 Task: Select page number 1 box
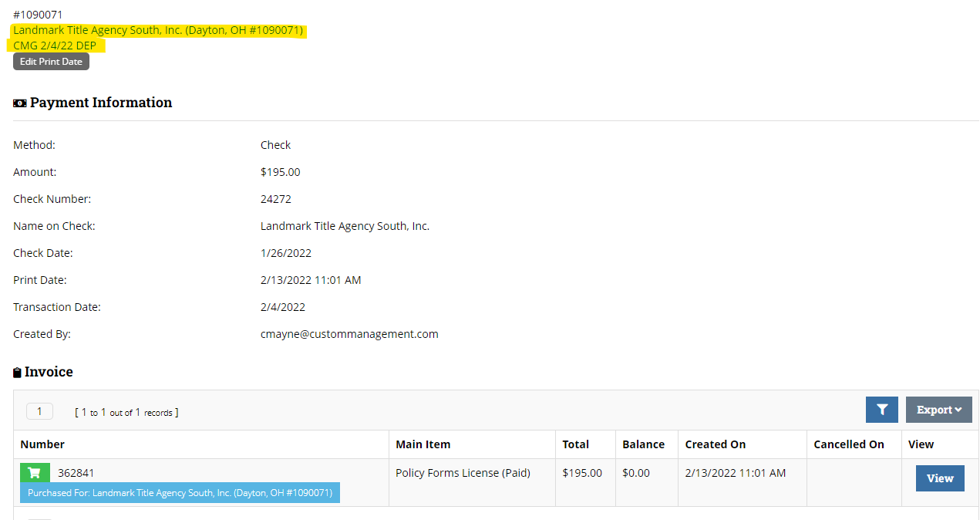(x=39, y=411)
